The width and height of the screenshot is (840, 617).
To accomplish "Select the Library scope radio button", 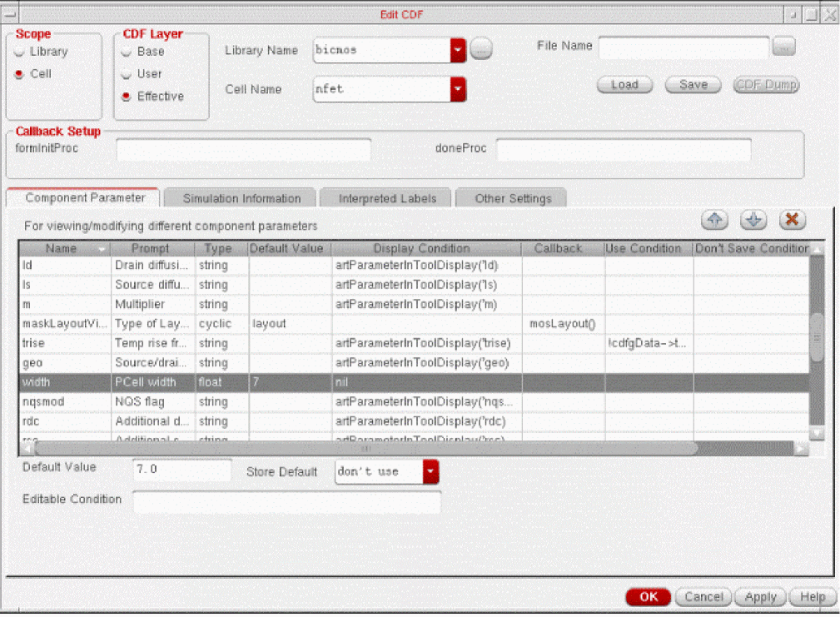I will coord(19,52).
